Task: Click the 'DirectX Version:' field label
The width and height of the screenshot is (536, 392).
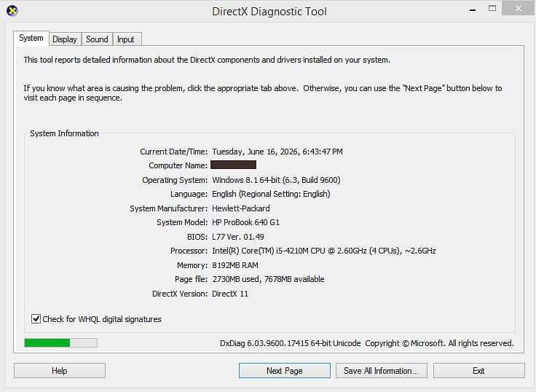Action: [x=180, y=294]
